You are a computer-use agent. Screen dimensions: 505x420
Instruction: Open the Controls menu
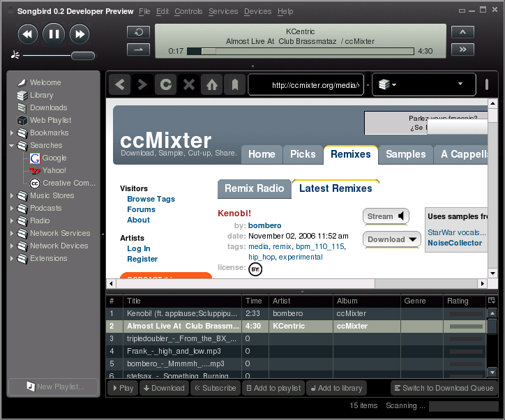(x=188, y=12)
